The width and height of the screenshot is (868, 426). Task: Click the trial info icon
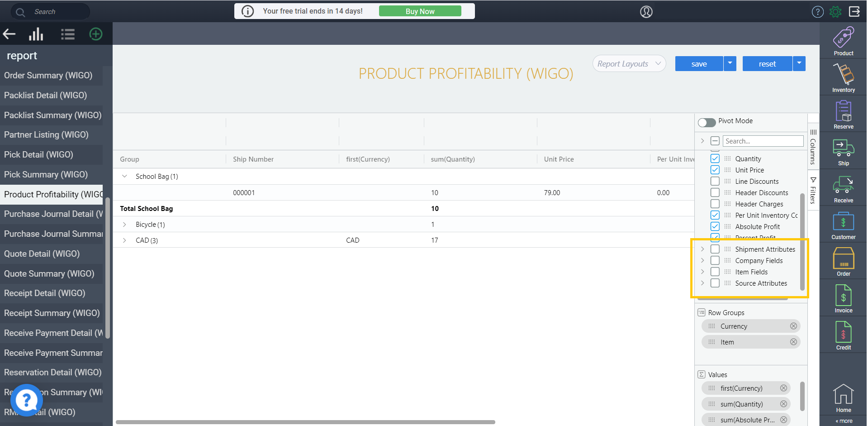tap(248, 11)
